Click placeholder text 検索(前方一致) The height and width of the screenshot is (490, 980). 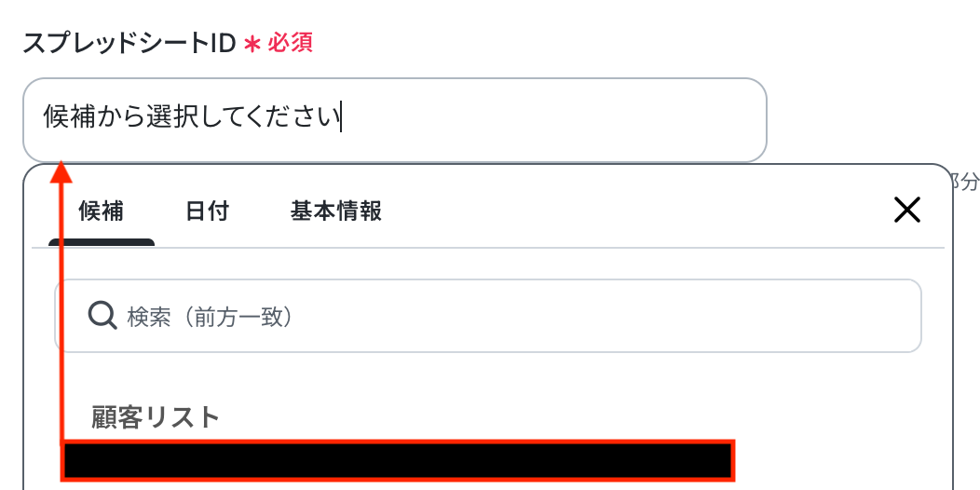(x=213, y=318)
